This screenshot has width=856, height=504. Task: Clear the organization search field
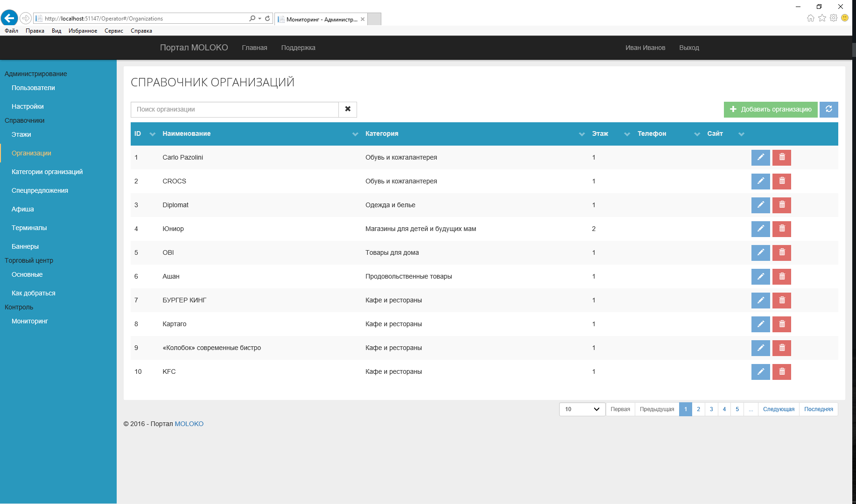(348, 109)
